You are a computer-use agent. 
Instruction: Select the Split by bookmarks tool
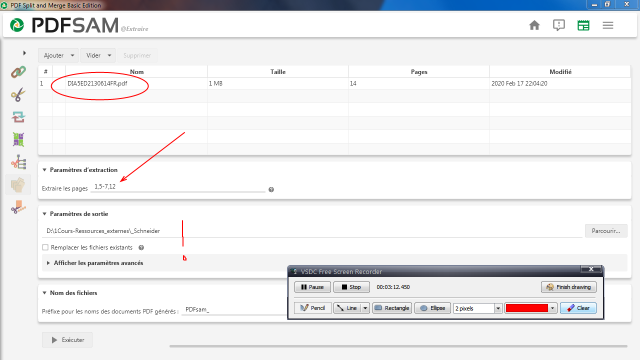pos(18,162)
